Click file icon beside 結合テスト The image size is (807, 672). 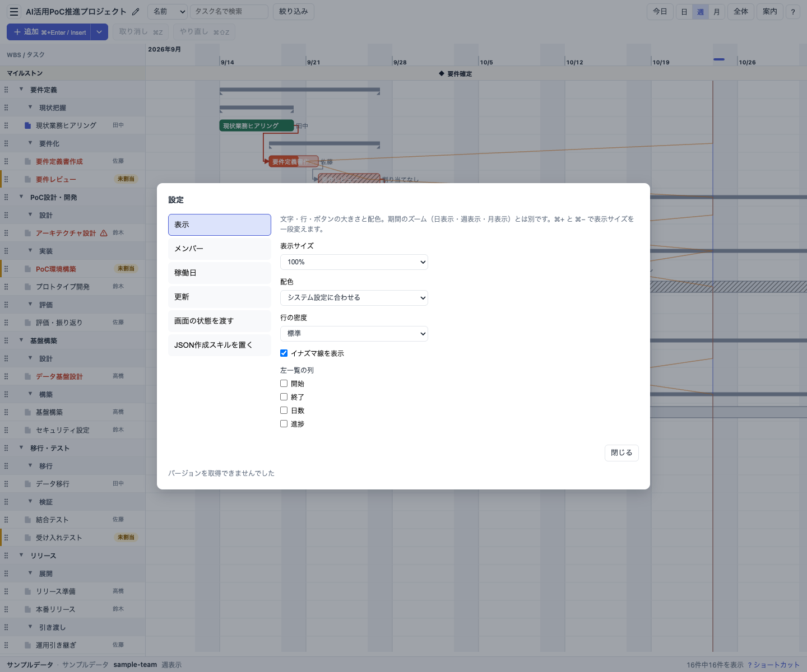click(x=27, y=520)
